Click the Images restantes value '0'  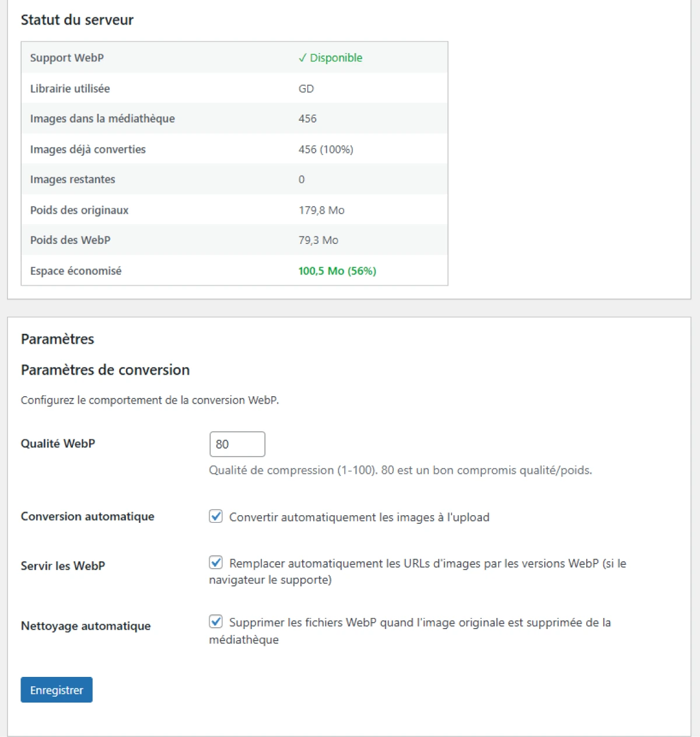(302, 179)
